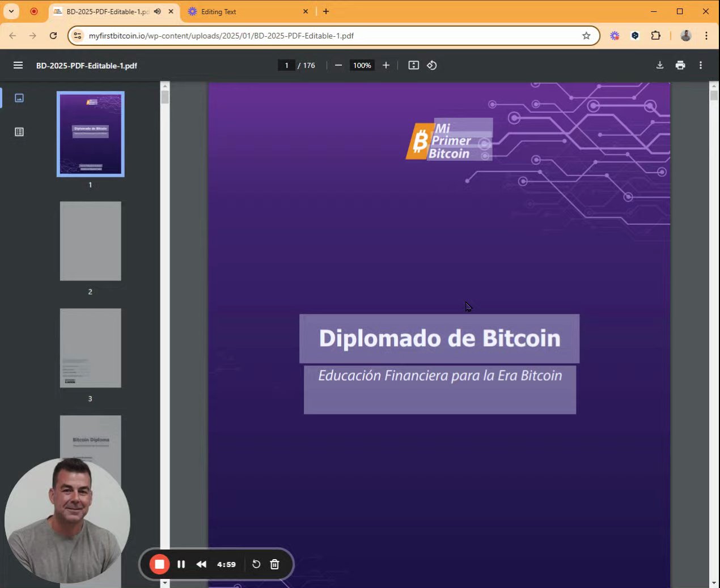720x588 pixels.
Task: Go back to previous page
Action: [x=12, y=36]
